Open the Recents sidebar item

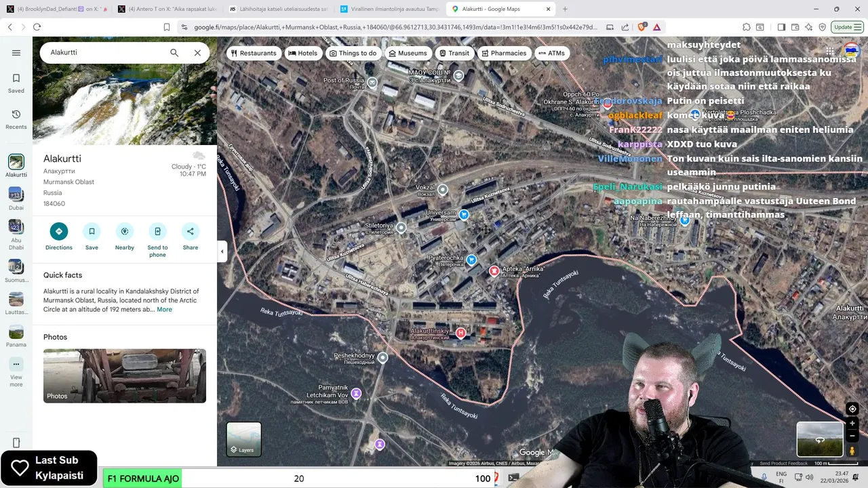16,119
